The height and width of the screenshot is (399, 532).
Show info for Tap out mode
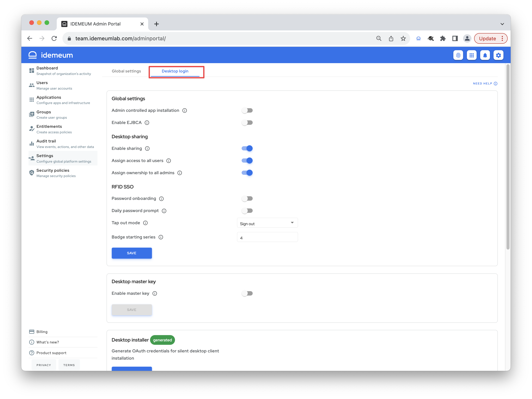click(145, 223)
